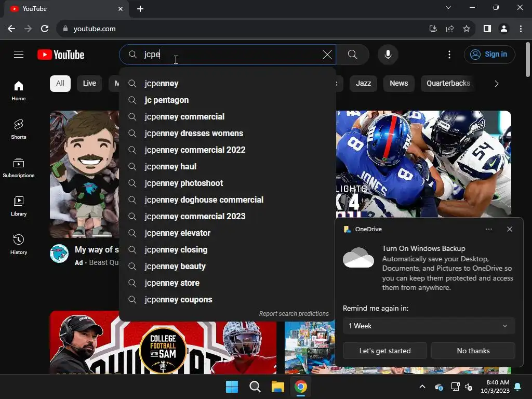Screen dimensions: 532x399
Task: Open a new browser tab
Action: [140, 9]
